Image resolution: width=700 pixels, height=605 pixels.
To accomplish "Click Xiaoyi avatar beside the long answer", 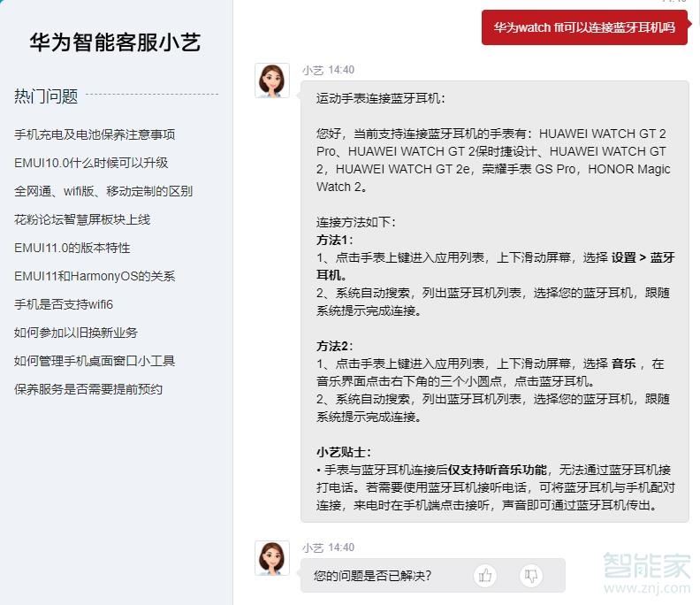I will pyautogui.click(x=272, y=80).
